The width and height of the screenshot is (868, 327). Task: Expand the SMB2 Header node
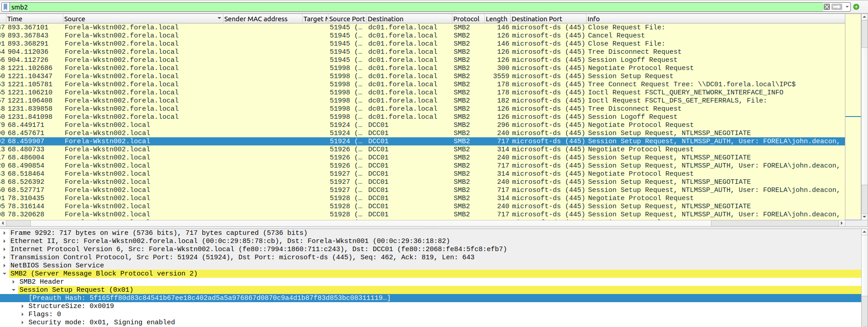pyautogui.click(x=14, y=282)
